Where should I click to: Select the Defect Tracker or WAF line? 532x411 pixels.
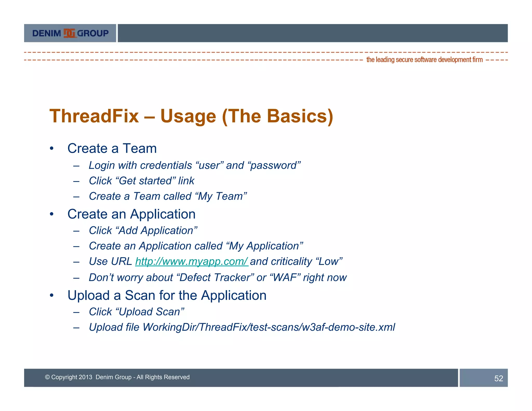[218, 277]
